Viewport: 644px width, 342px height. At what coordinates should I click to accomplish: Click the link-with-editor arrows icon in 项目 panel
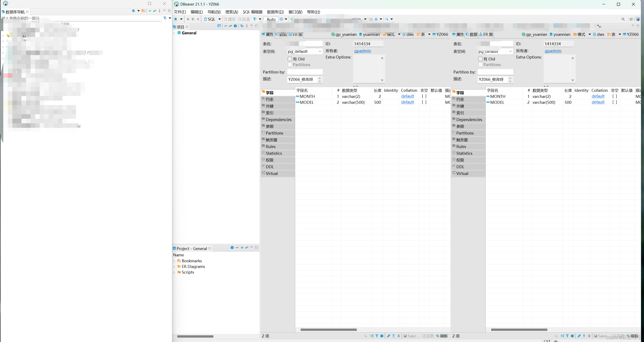tap(230, 26)
